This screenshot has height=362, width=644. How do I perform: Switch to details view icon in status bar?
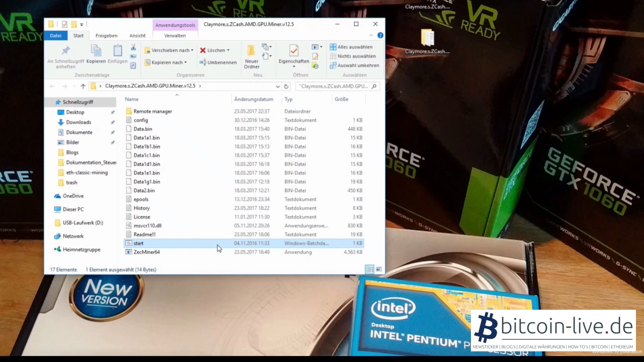click(x=370, y=269)
